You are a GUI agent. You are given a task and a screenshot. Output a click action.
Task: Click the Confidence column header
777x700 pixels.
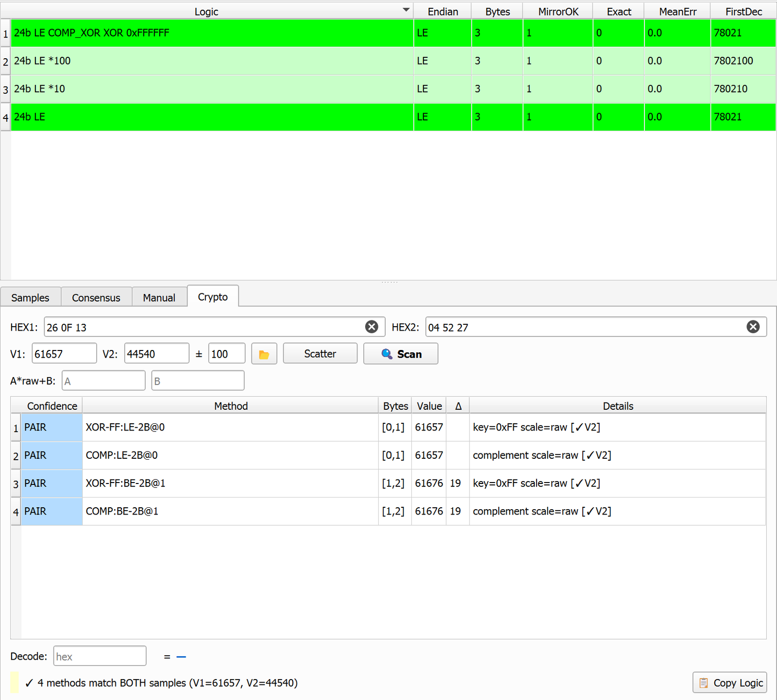[52, 406]
